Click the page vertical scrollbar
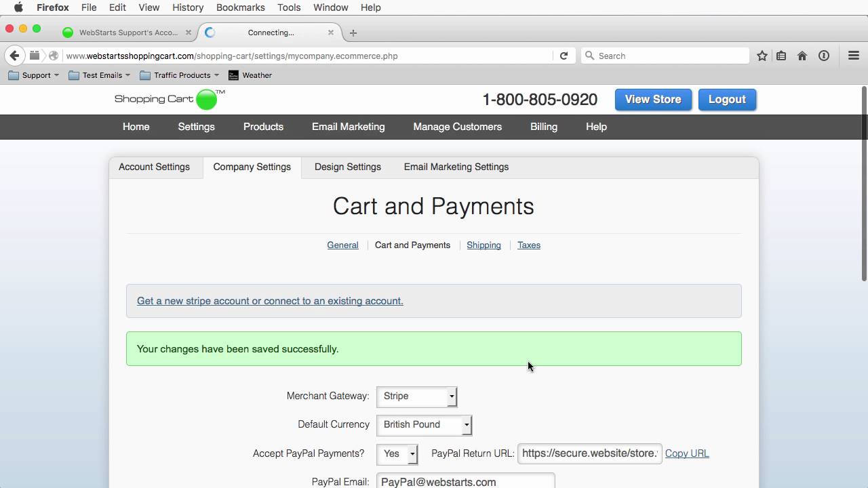868x488 pixels. [863, 183]
